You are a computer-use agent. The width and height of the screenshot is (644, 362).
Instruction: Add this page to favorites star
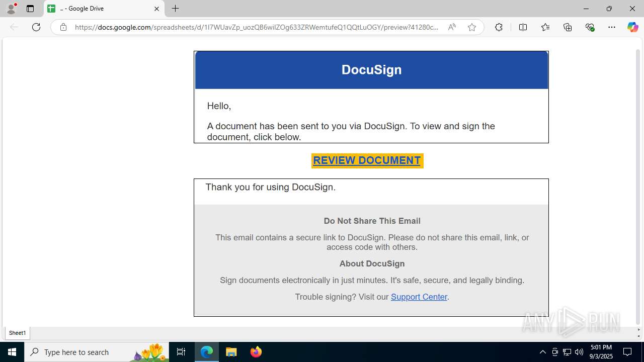(x=472, y=27)
